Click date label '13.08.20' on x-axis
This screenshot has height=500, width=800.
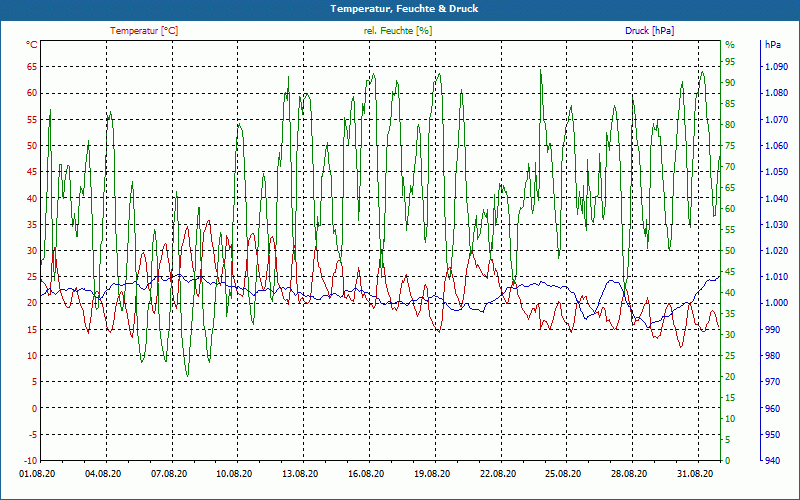[300, 473]
